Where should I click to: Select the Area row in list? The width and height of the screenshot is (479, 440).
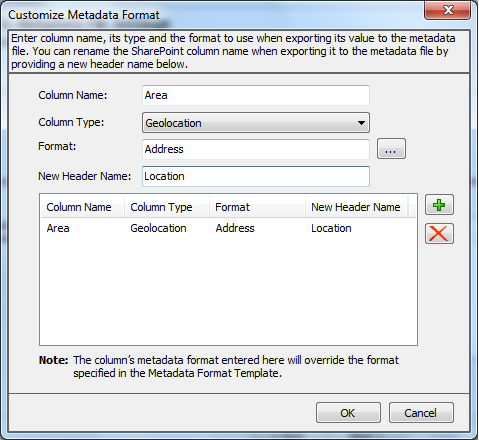pos(228,228)
